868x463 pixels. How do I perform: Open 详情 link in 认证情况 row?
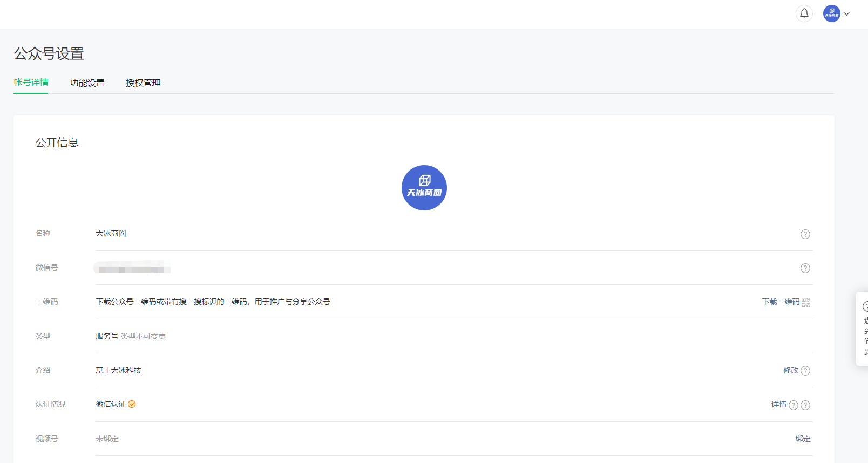(x=779, y=405)
